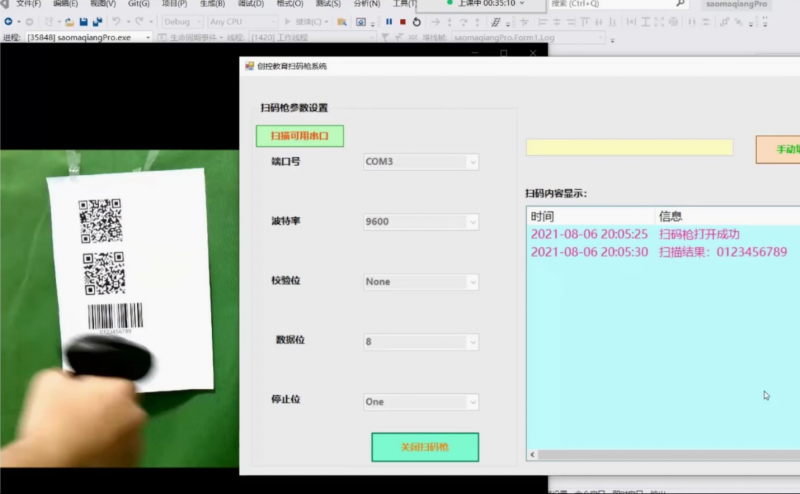800x494 pixels.
Task: Click the 2021-08-06 20:05:30 timestamp cell
Action: pyautogui.click(x=589, y=252)
